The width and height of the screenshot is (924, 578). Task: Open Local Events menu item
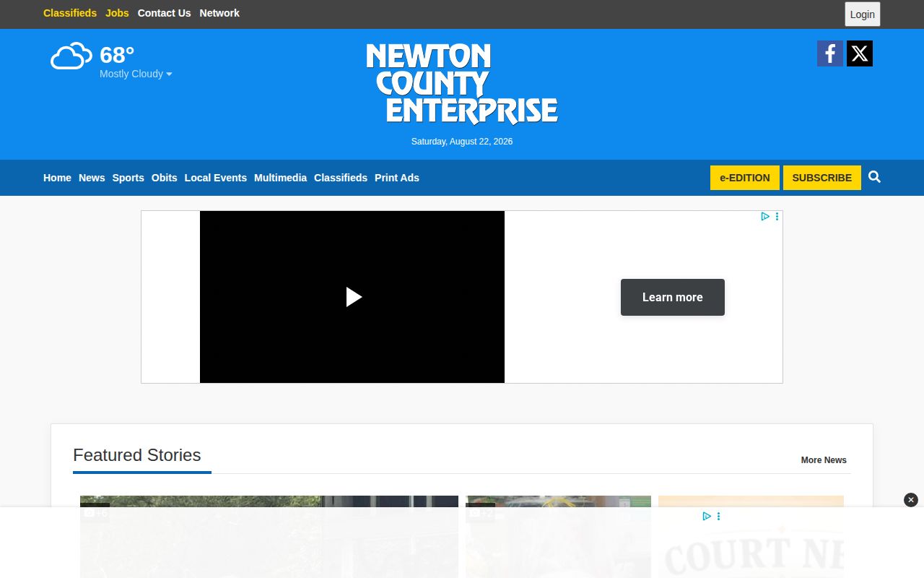pos(215,178)
